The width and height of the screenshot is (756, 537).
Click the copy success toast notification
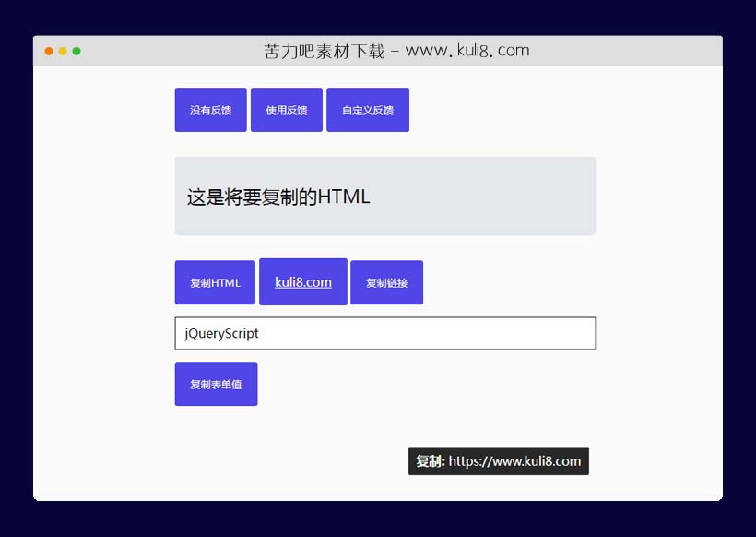498,461
